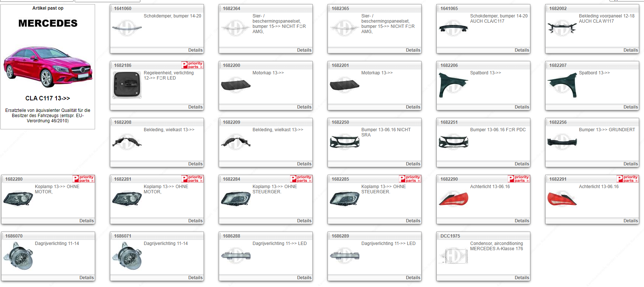Click the wheel arch liner image for 1682208

pyautogui.click(x=127, y=142)
